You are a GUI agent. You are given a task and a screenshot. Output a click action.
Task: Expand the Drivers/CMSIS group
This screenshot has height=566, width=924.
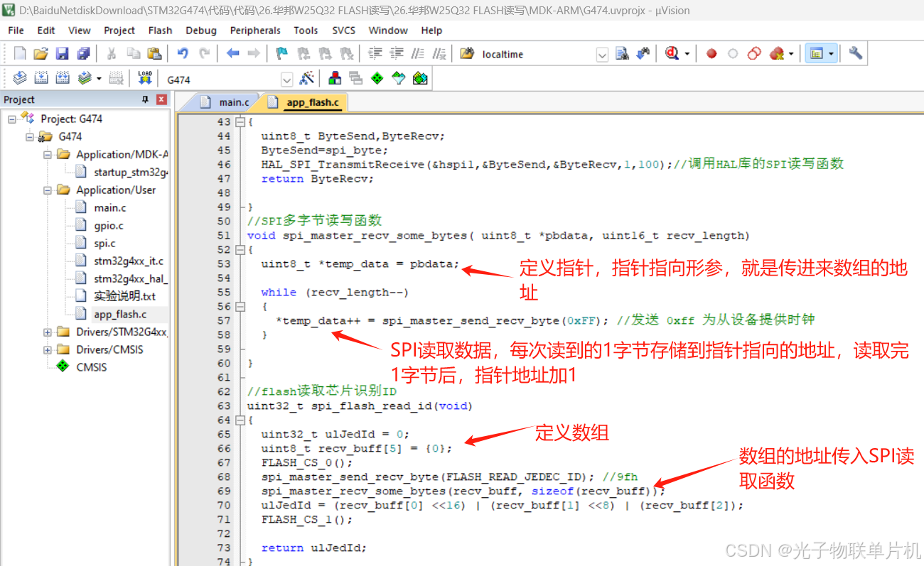pos(48,350)
